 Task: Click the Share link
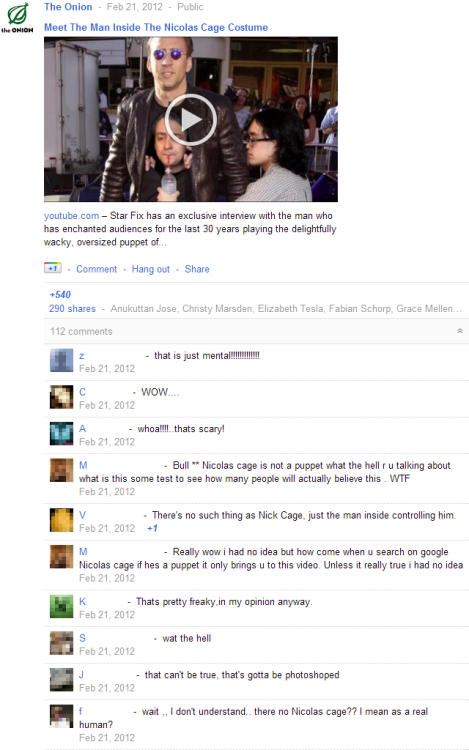point(197,269)
